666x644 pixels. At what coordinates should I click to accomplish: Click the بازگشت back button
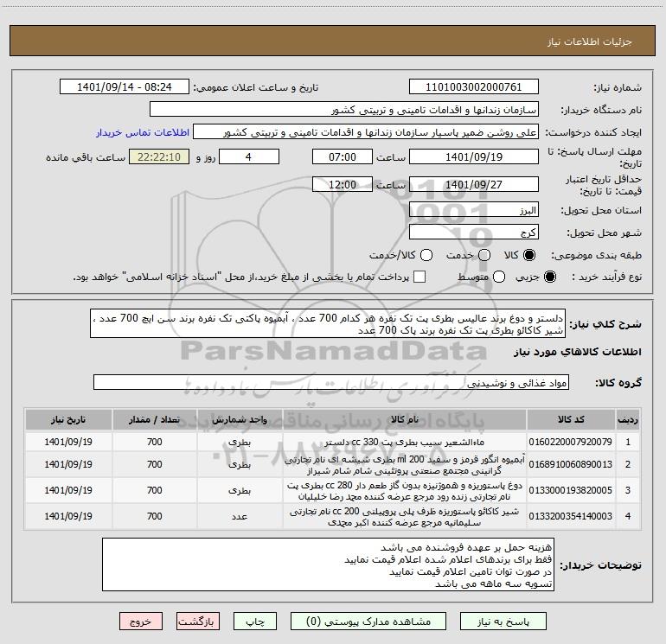(x=198, y=622)
